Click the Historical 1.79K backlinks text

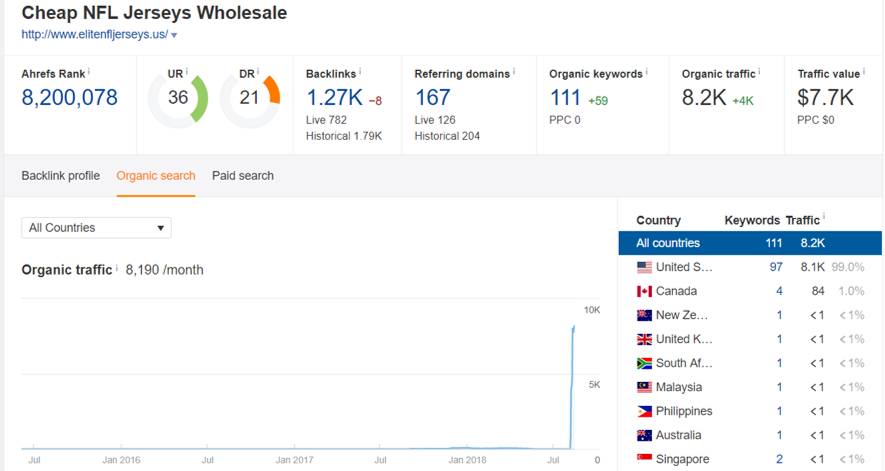[344, 136]
